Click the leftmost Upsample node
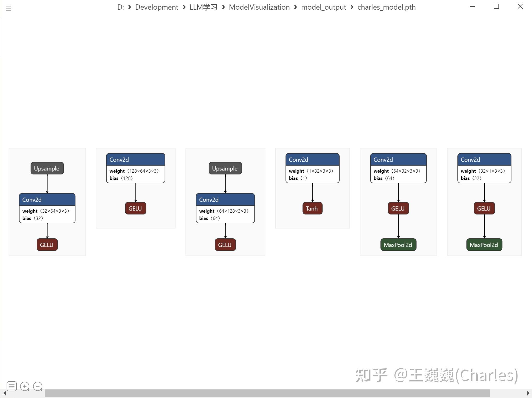Viewport: 532px width, 398px height. pyautogui.click(x=47, y=168)
